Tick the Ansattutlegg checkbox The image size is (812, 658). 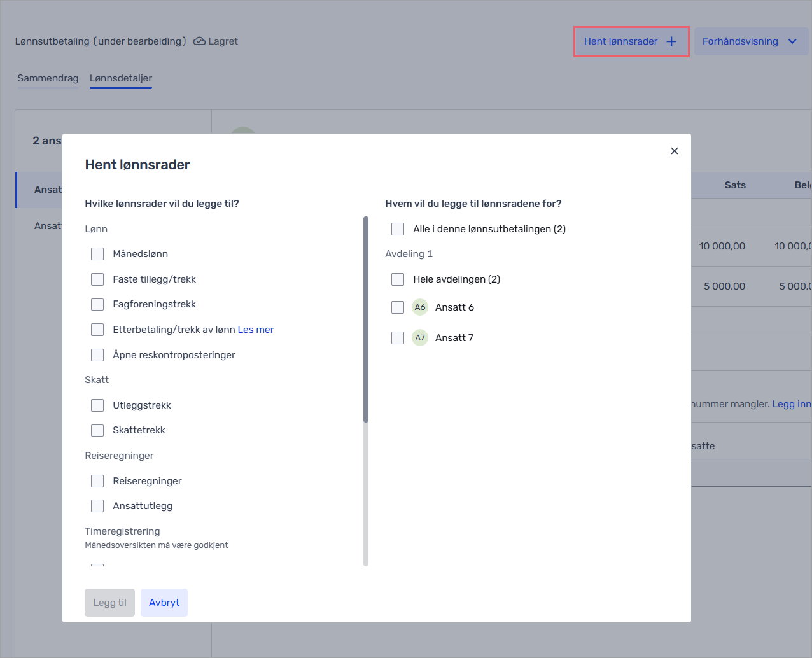click(x=97, y=506)
